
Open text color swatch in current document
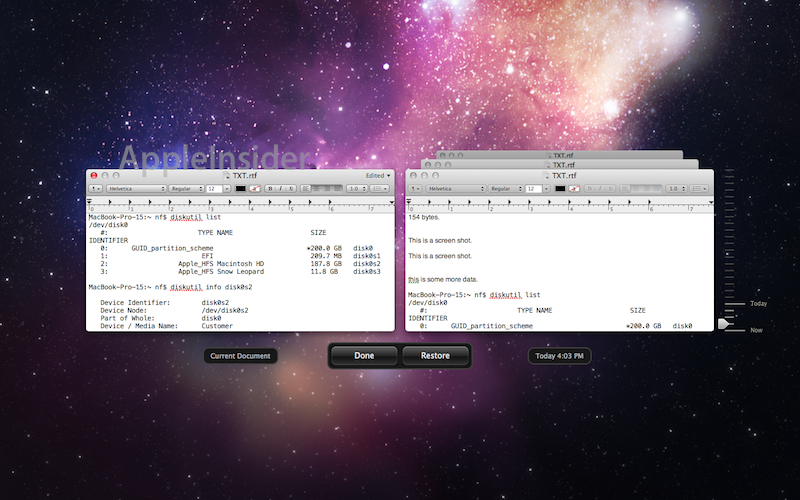241,188
